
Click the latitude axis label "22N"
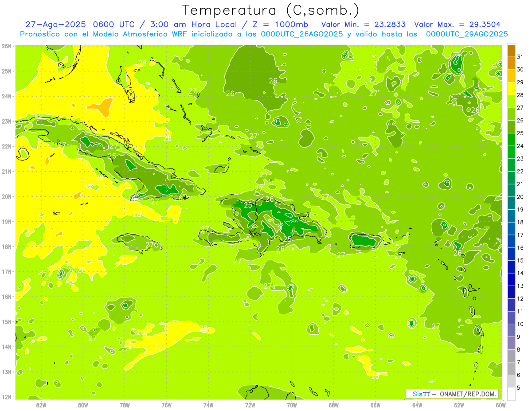tap(7, 146)
